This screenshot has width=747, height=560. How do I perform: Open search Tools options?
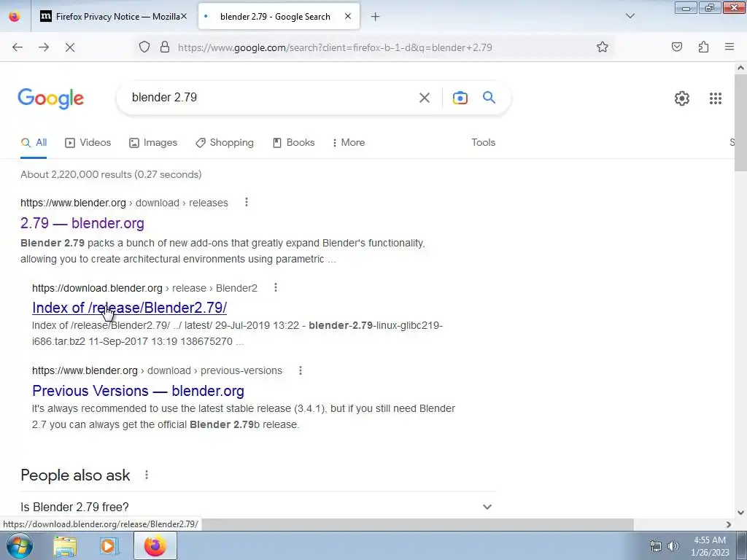pos(483,142)
